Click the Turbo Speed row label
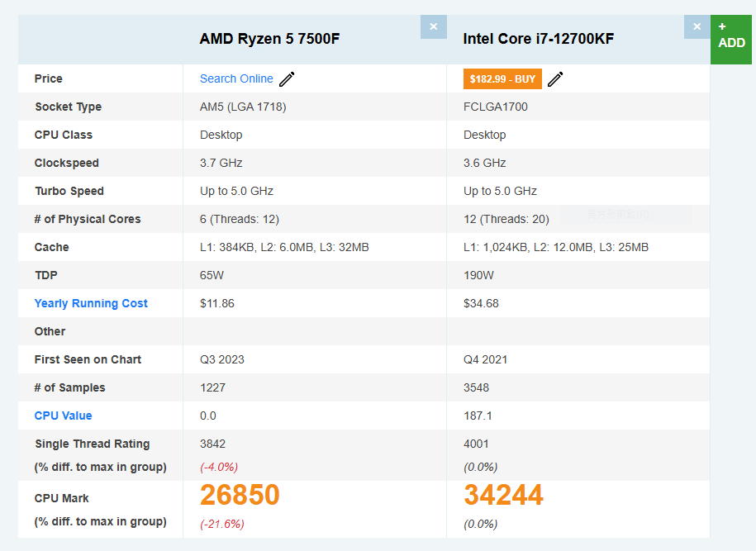The height and width of the screenshot is (551, 756). [69, 191]
